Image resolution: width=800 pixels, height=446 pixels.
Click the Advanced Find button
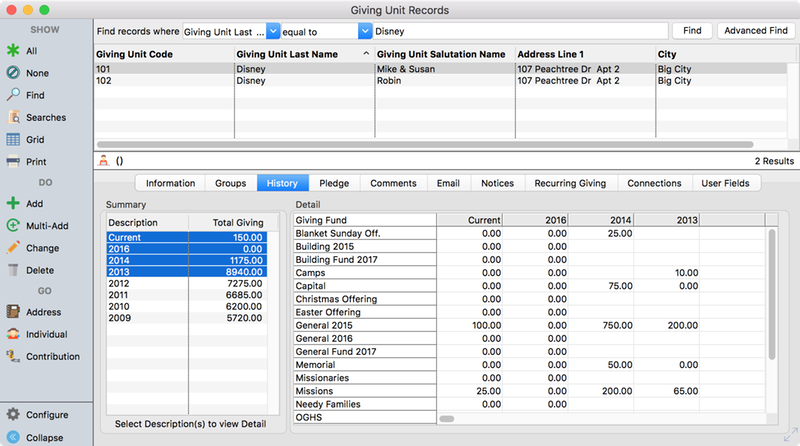(x=755, y=31)
